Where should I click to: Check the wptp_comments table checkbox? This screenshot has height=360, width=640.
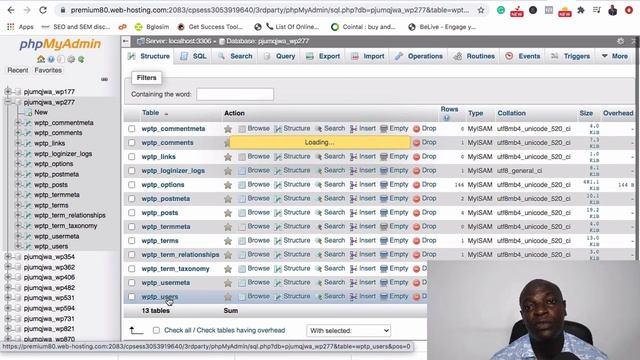click(131, 143)
